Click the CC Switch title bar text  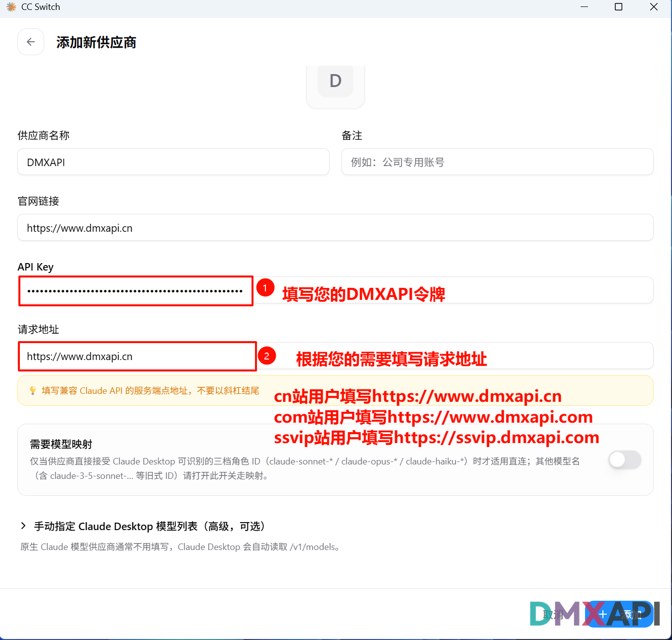pos(41,7)
